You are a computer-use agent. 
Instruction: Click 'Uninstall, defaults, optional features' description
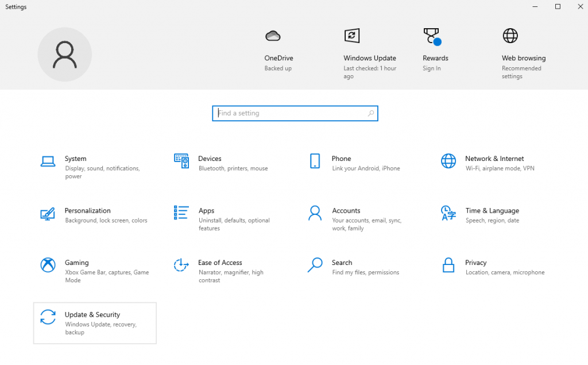point(234,224)
